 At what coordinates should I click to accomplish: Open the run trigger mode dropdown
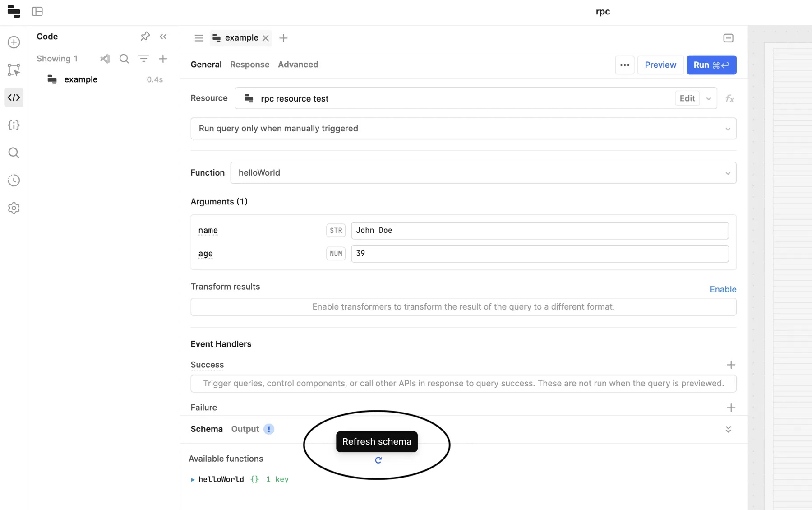pos(463,129)
